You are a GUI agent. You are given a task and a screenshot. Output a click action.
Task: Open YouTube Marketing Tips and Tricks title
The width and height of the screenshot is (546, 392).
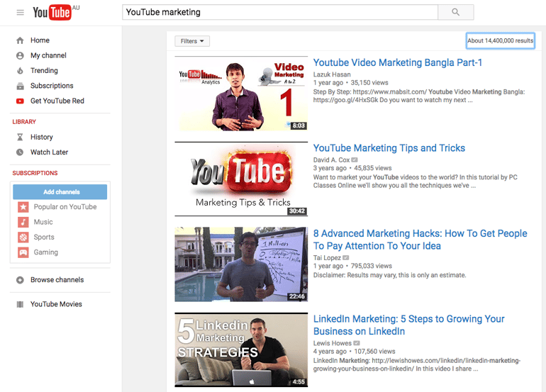click(389, 148)
